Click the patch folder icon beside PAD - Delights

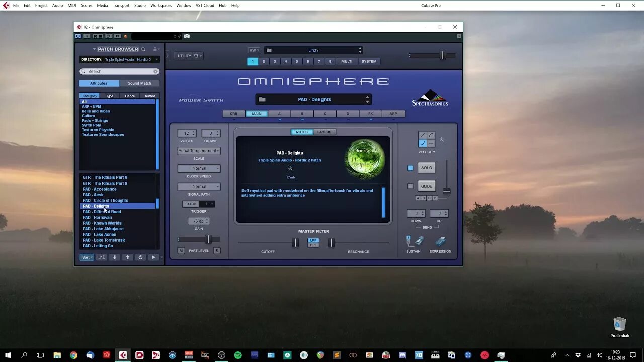pyautogui.click(x=262, y=99)
